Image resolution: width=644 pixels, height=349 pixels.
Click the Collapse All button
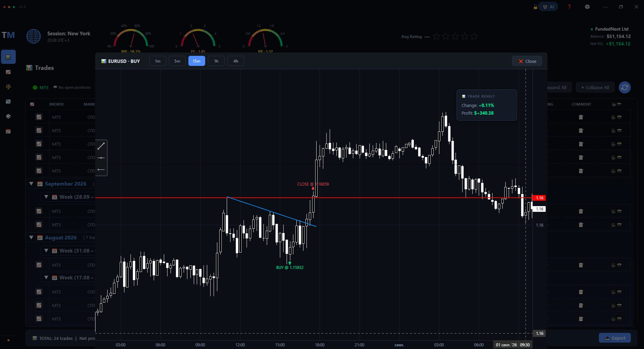pos(595,87)
